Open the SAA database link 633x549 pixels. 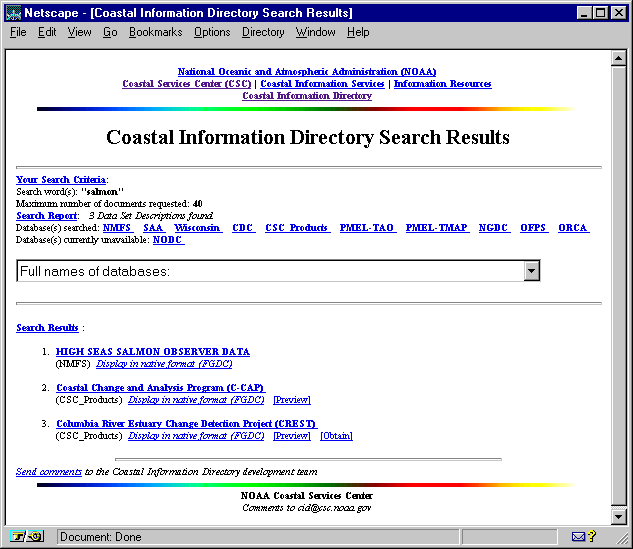153,228
